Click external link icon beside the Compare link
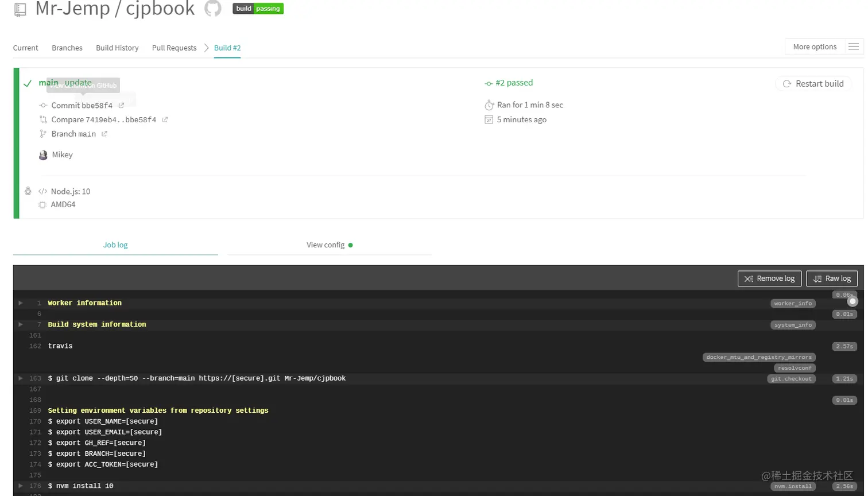The width and height of the screenshot is (868, 496). click(x=165, y=120)
